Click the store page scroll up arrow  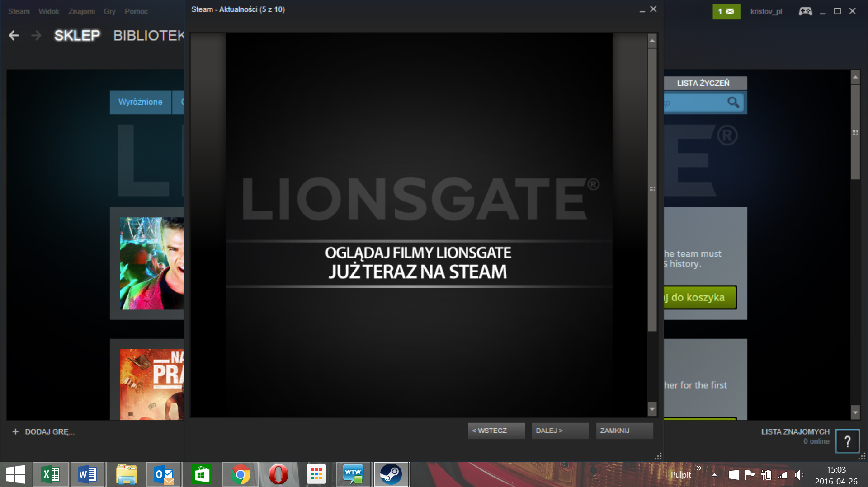855,77
